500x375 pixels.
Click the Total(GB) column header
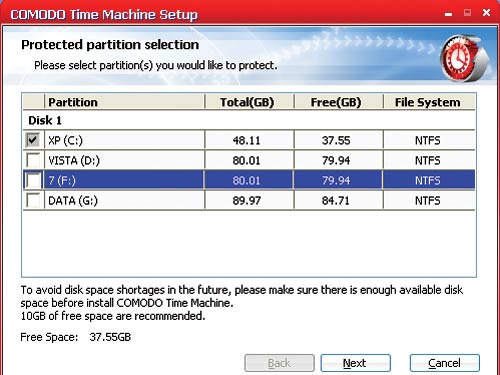(249, 102)
